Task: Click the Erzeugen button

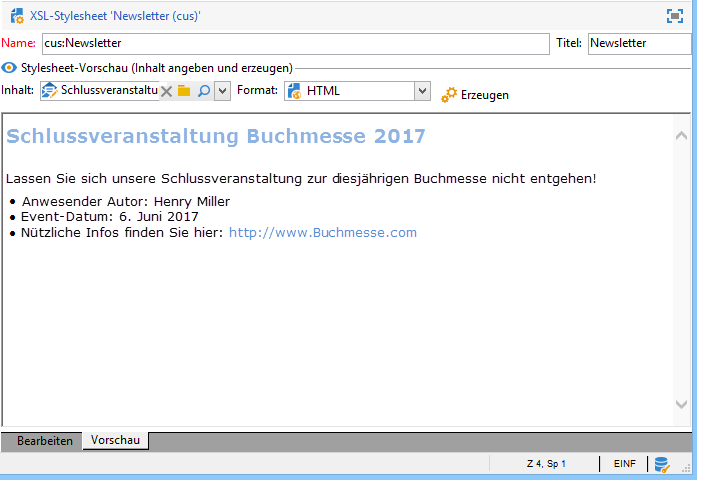Action: (x=475, y=95)
